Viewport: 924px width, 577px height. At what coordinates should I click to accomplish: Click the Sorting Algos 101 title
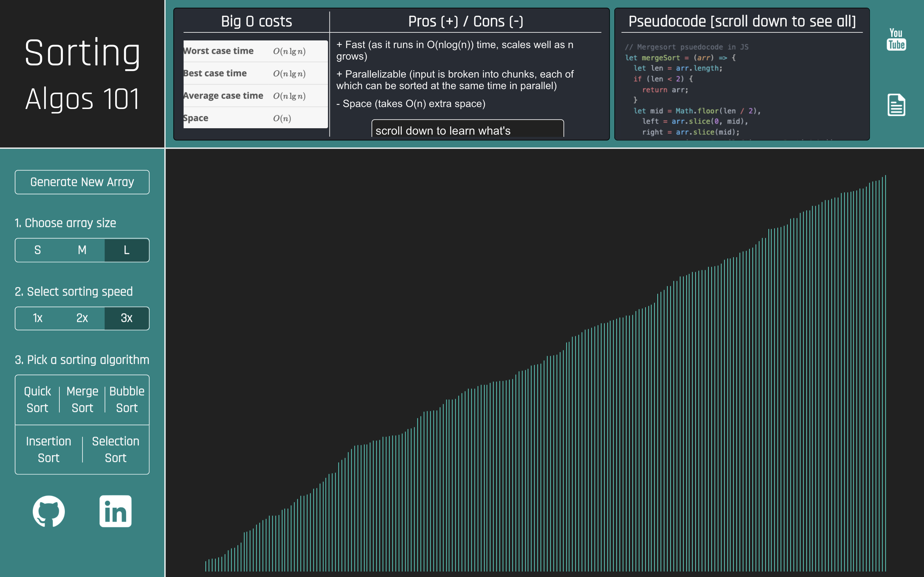click(82, 74)
